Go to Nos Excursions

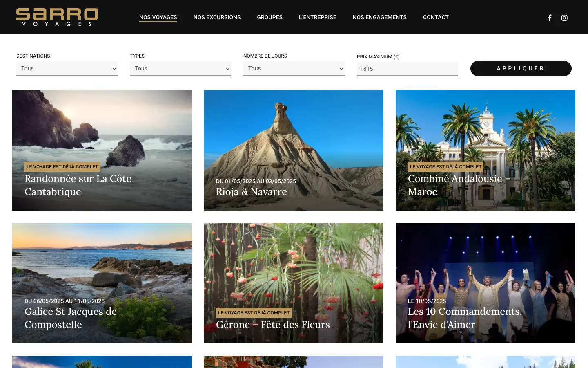click(217, 17)
